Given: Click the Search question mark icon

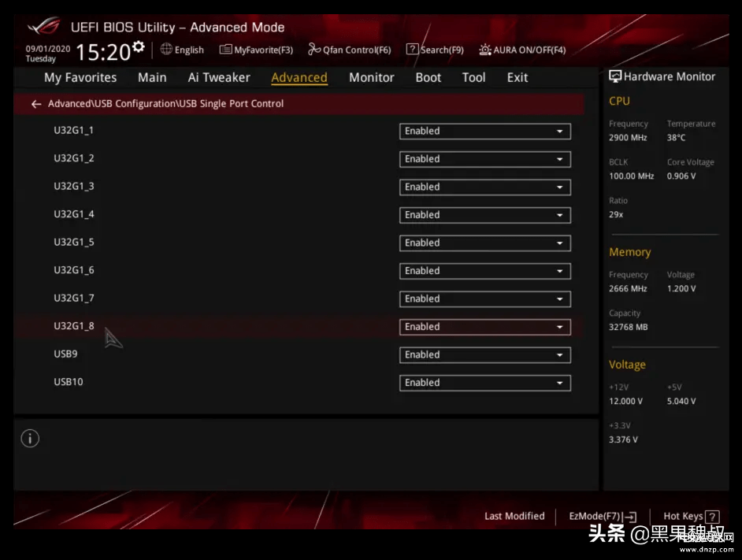Looking at the screenshot, I should (412, 49).
